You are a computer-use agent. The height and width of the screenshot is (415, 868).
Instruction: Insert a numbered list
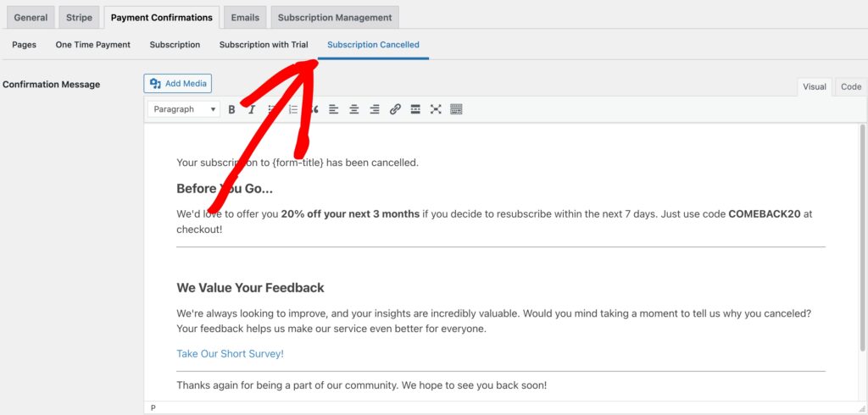coord(292,109)
